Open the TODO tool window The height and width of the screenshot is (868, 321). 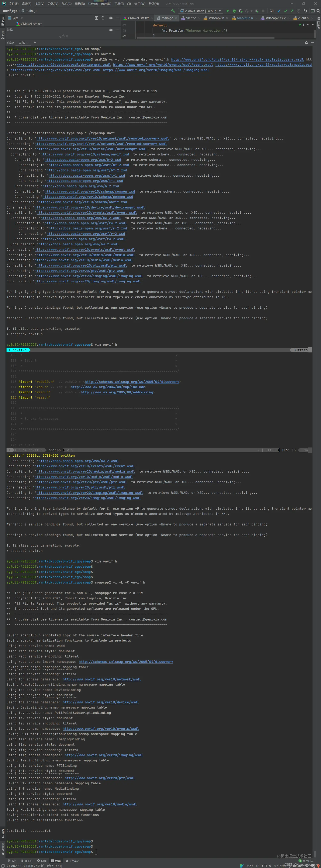[27, 861]
